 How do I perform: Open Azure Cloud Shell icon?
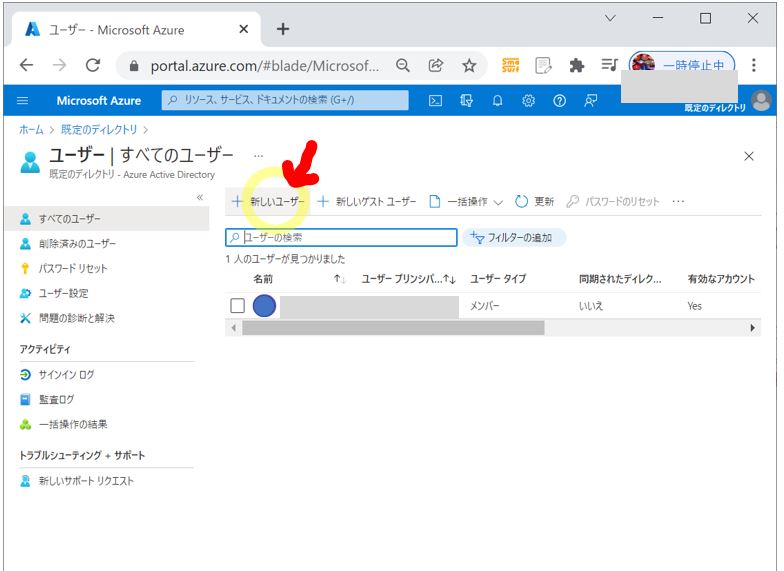(x=436, y=100)
